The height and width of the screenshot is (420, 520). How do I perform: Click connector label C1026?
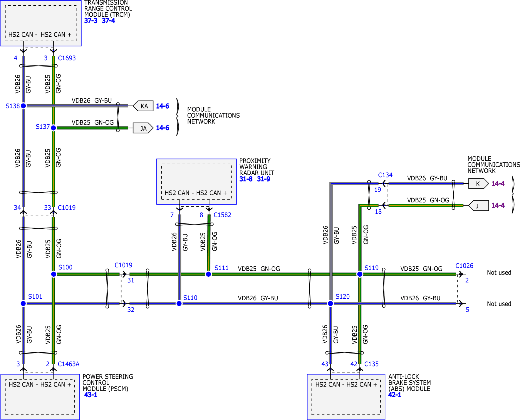(x=464, y=266)
